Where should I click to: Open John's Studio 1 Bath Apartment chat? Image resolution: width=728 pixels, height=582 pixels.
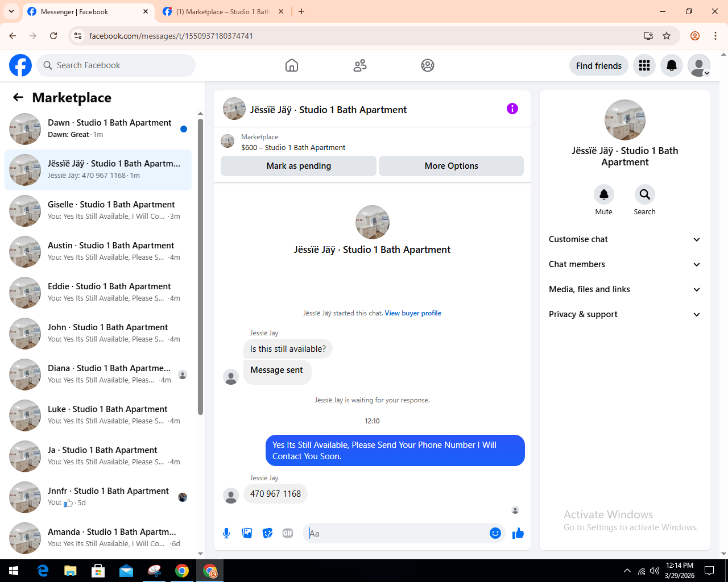tap(98, 334)
